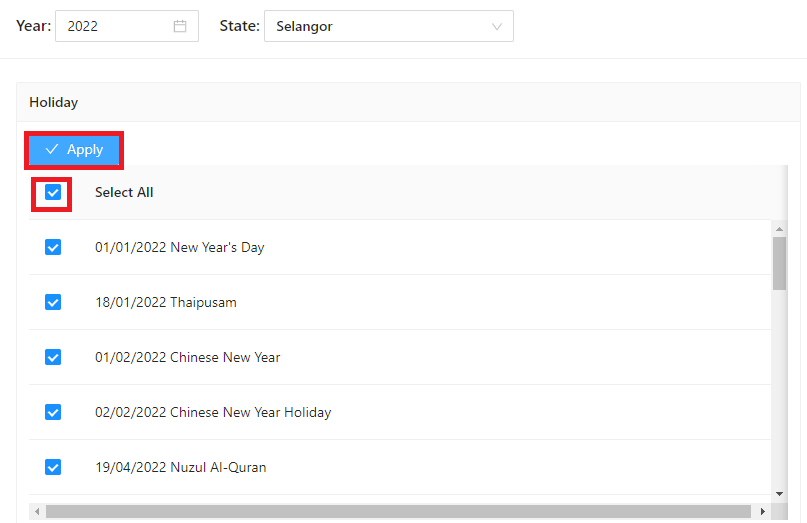Toggle the Nuzul Al-Quran checkbox
This screenshot has height=523, width=807.
[53, 467]
